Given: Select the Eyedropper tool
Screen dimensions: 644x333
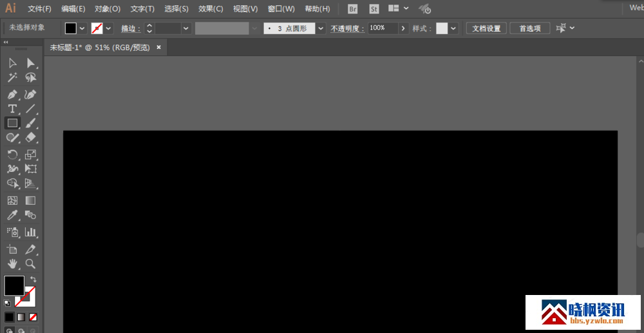Looking at the screenshot, I should (x=12, y=216).
